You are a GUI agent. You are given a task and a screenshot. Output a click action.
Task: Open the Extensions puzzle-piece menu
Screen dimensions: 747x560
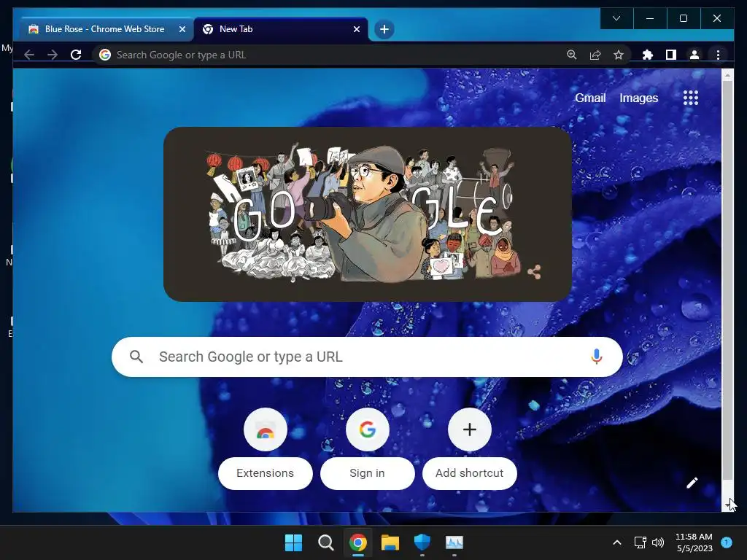point(648,55)
